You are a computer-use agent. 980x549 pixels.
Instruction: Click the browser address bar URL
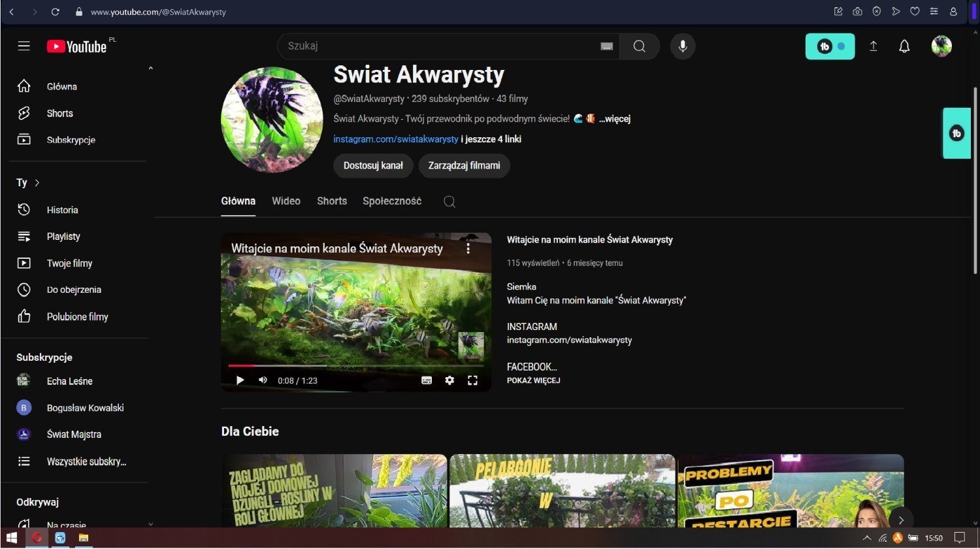[158, 12]
